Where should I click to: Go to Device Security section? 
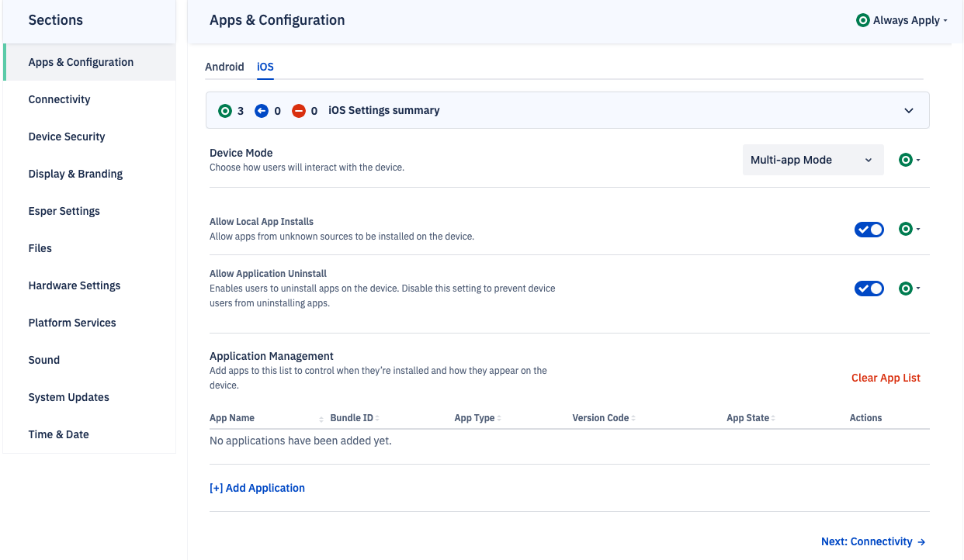point(90,137)
